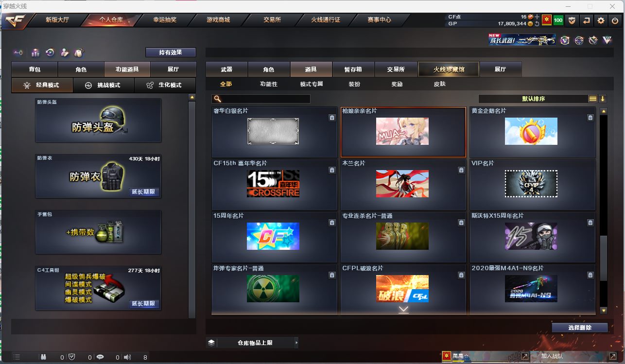625x364 pixels.
Task: Open the 默认排序 sort dropdown
Action: pyautogui.click(x=533, y=99)
